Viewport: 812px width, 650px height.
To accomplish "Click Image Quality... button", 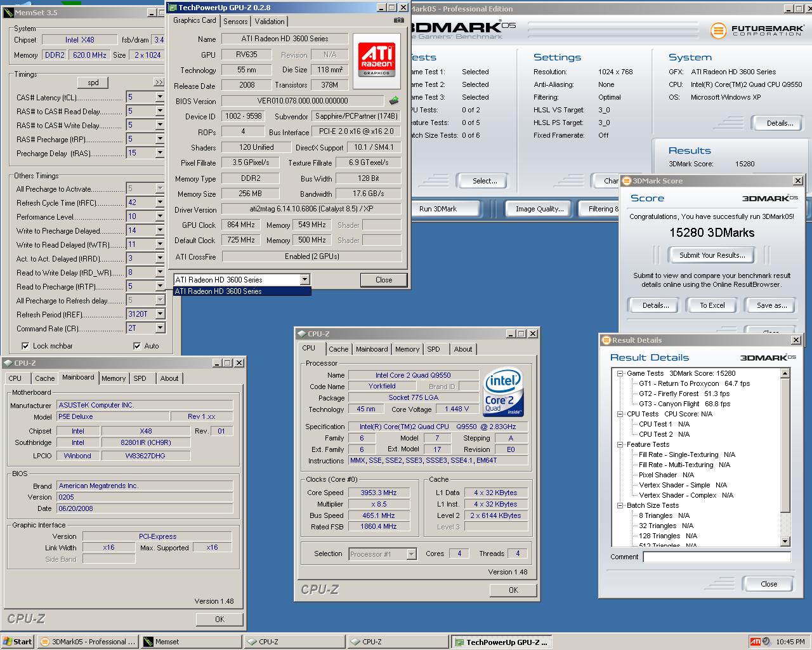I will [x=539, y=209].
